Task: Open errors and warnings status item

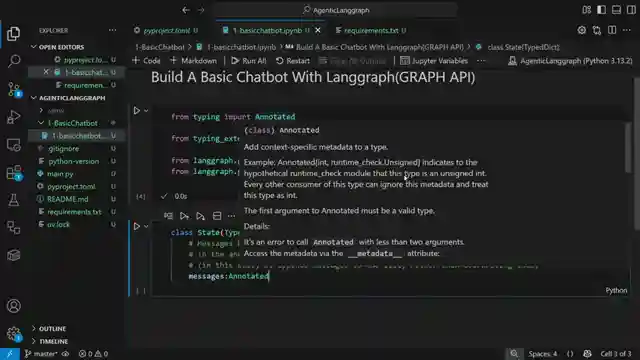Action: click(93, 354)
